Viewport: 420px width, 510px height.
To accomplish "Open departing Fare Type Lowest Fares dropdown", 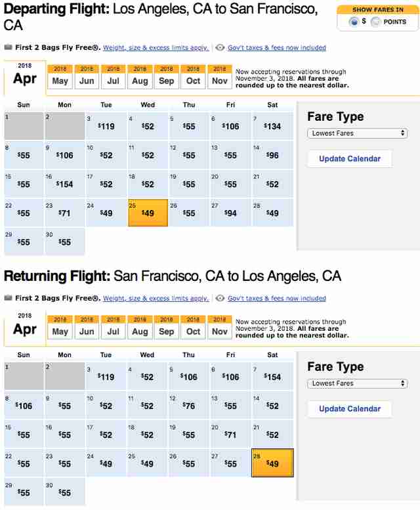I will [358, 133].
